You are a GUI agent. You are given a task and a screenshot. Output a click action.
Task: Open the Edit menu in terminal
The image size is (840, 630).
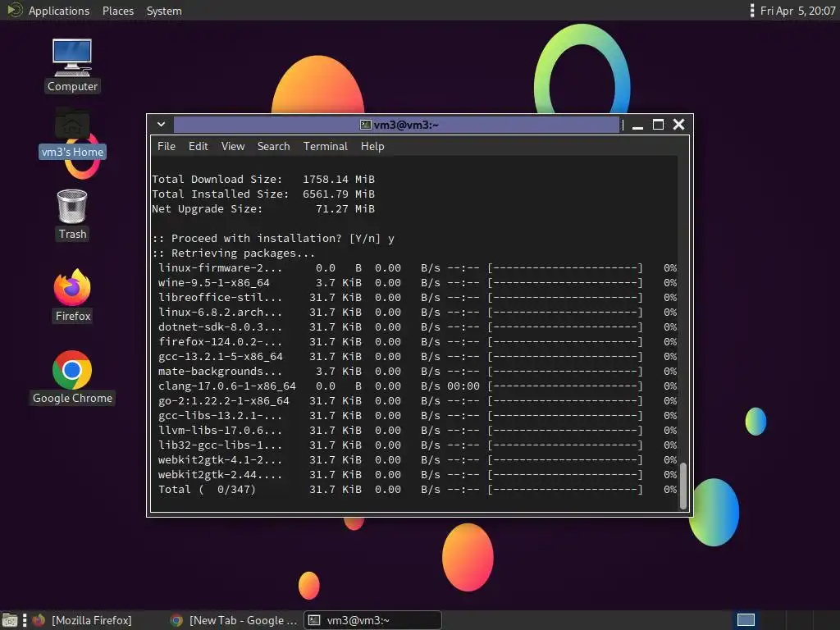[x=198, y=146]
